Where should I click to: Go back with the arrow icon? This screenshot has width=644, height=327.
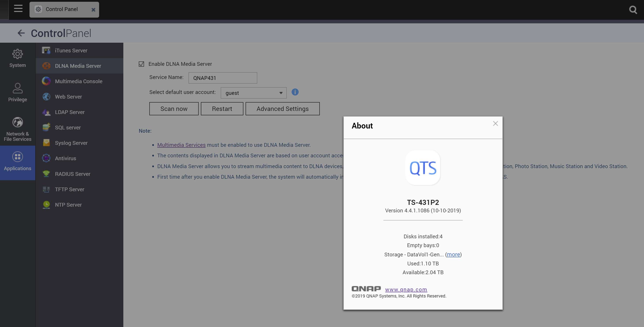21,33
